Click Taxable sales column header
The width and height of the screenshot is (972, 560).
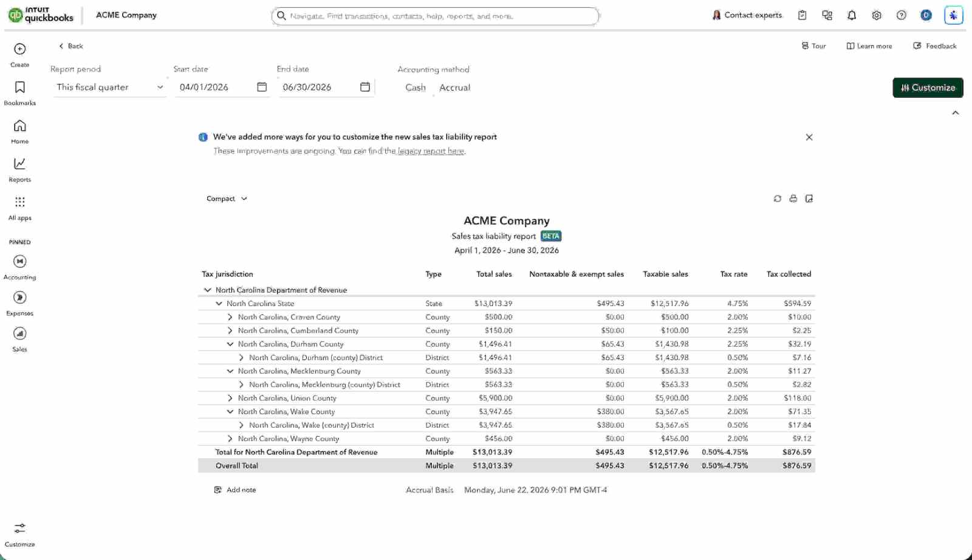click(x=665, y=274)
